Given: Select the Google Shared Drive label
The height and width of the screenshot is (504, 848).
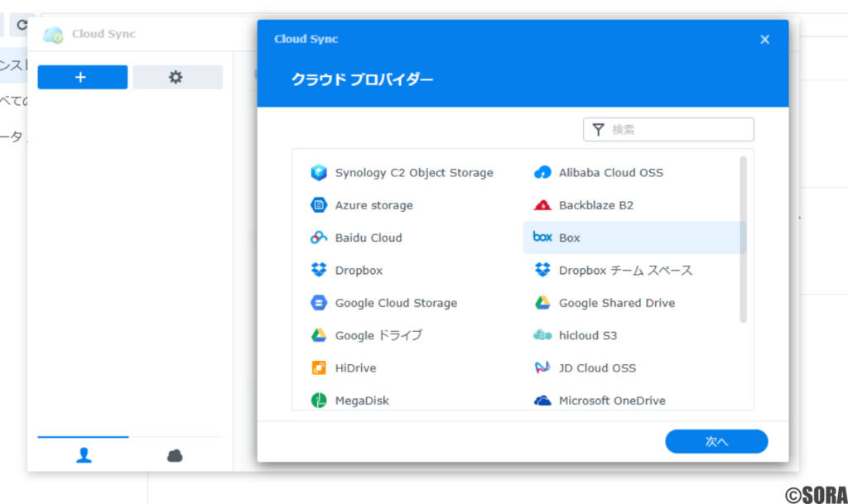Looking at the screenshot, I should [617, 303].
